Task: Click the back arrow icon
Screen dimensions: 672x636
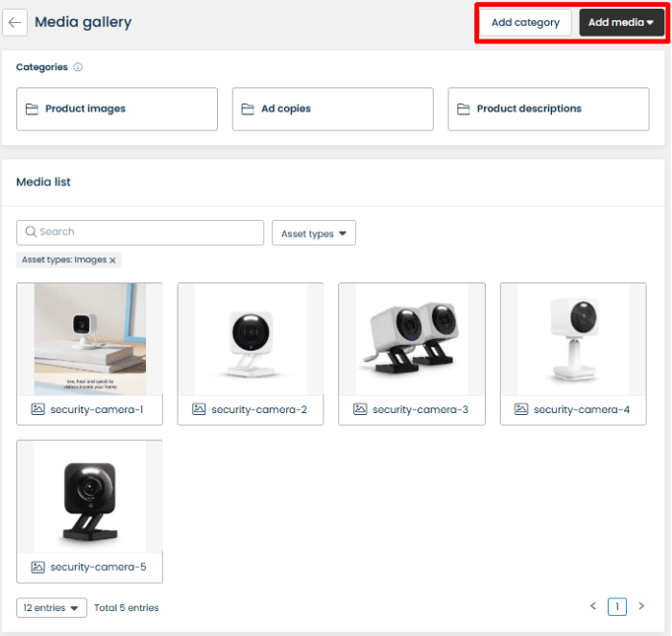Action: point(14,23)
